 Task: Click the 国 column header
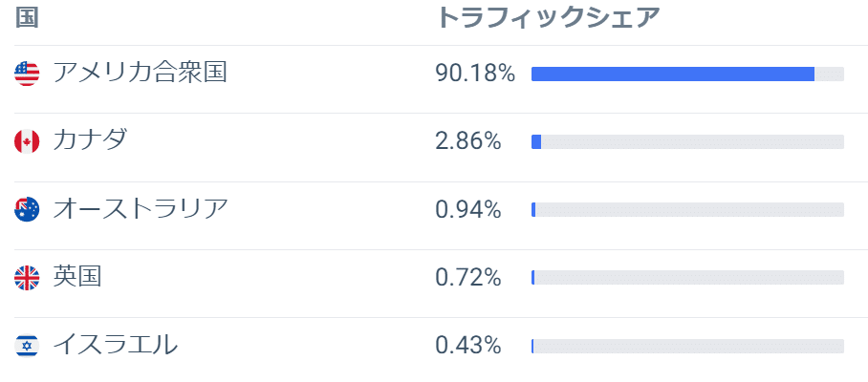click(27, 18)
